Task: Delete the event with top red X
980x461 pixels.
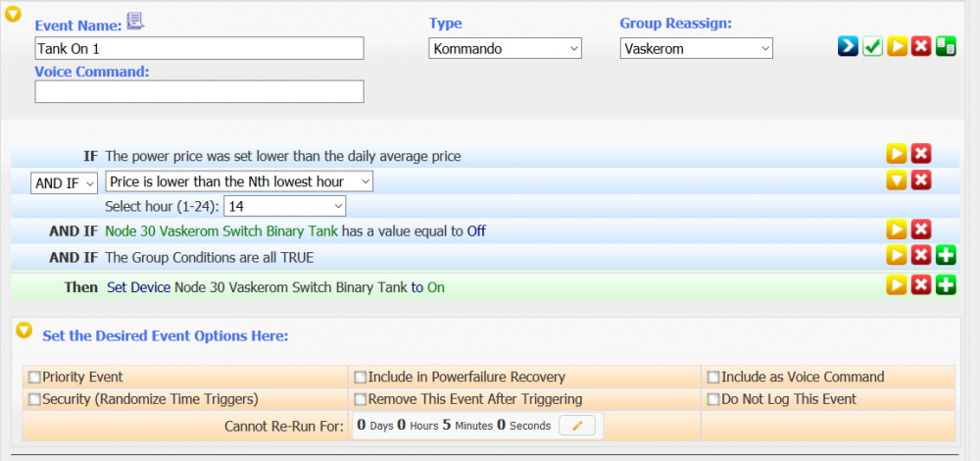Action: point(921,47)
